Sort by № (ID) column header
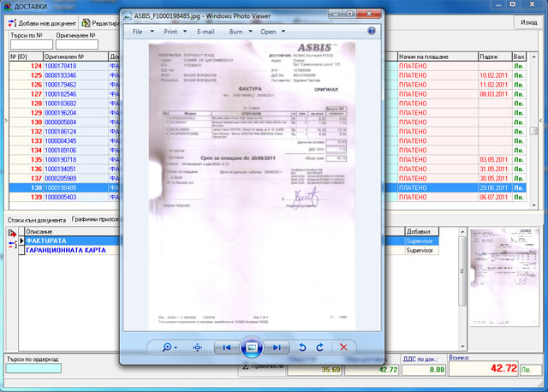The image size is (548, 392). coord(26,56)
